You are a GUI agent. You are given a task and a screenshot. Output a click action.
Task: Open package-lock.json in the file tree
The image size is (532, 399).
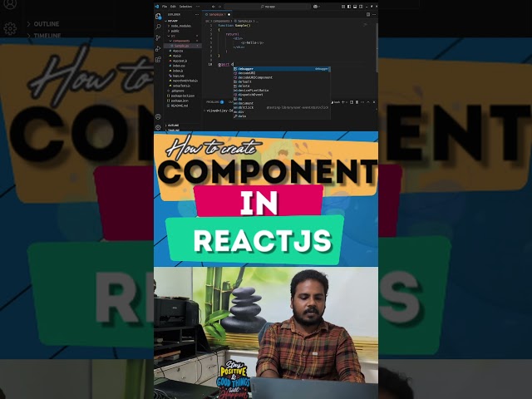tap(183, 96)
